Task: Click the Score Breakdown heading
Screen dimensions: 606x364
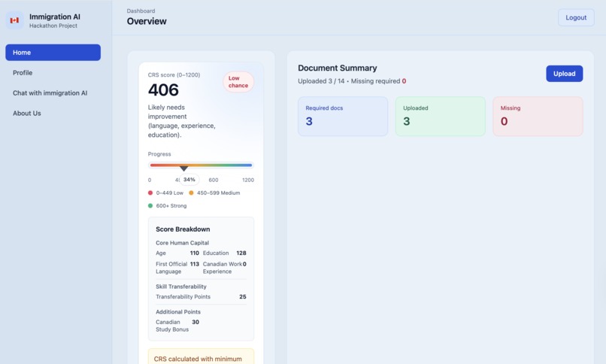Action: (x=183, y=229)
